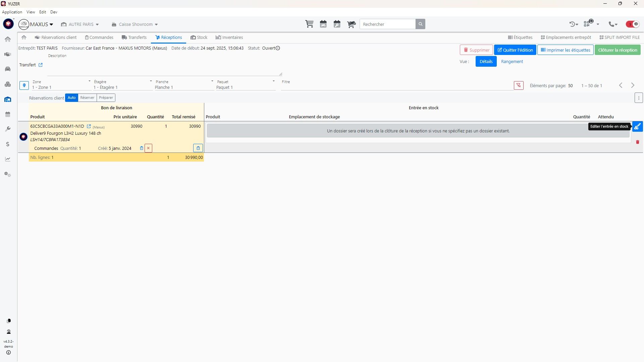The image size is (644, 362).
Task: Click Imprimer les étiquettes button
Action: click(x=565, y=50)
